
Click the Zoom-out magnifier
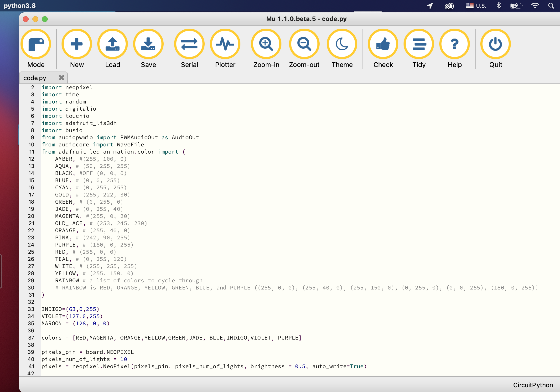(304, 48)
